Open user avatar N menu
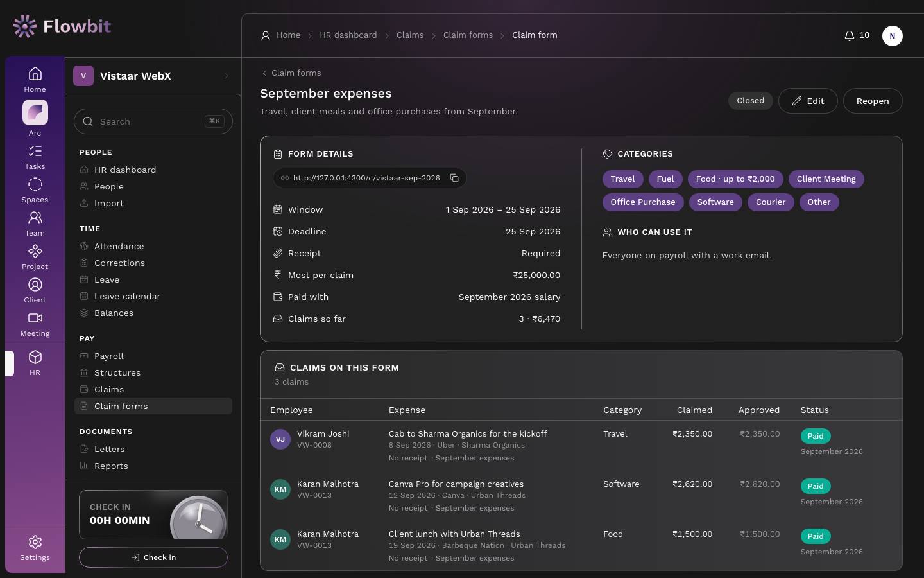The image size is (924, 578). point(893,36)
